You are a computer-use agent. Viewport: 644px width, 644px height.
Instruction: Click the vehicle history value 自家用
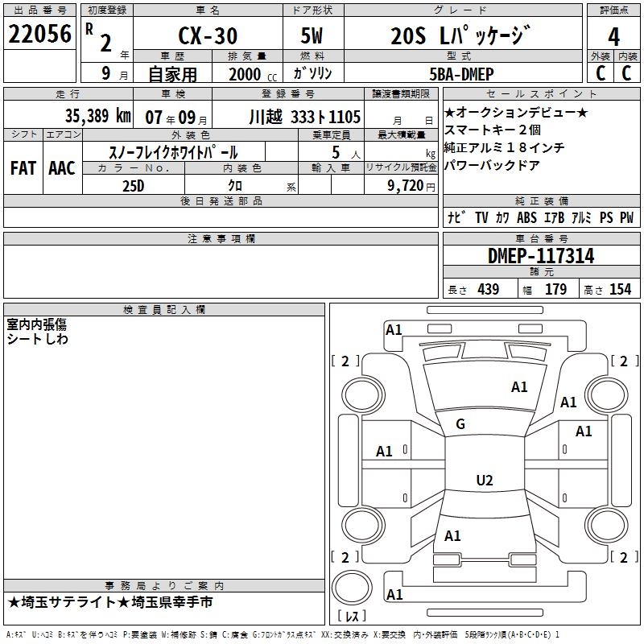coord(173,74)
